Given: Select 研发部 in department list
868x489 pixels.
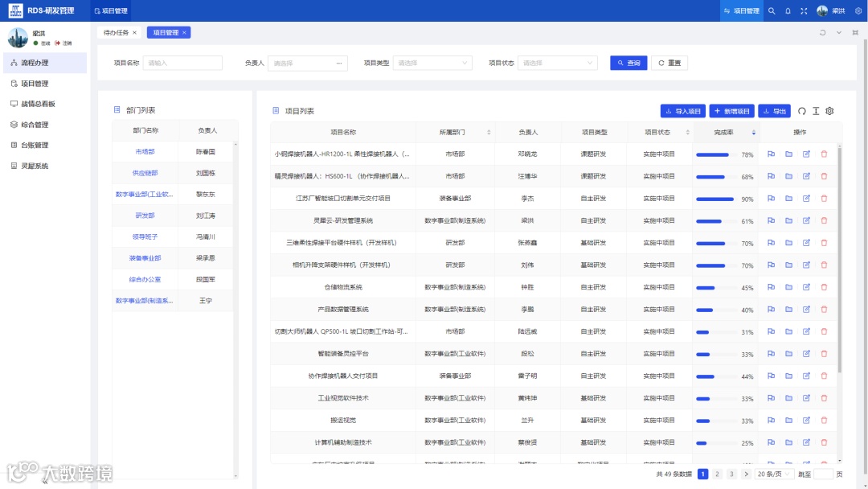Looking at the screenshot, I should point(145,216).
